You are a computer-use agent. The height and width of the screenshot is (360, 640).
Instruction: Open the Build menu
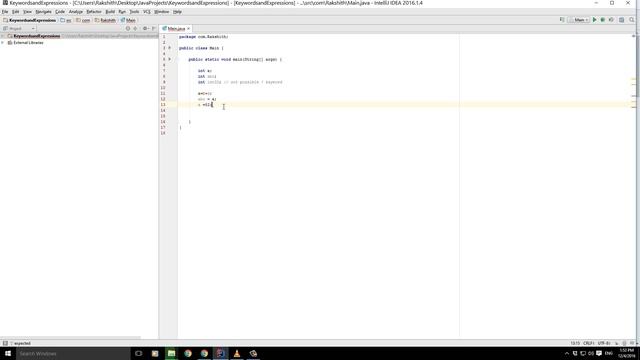click(110, 12)
